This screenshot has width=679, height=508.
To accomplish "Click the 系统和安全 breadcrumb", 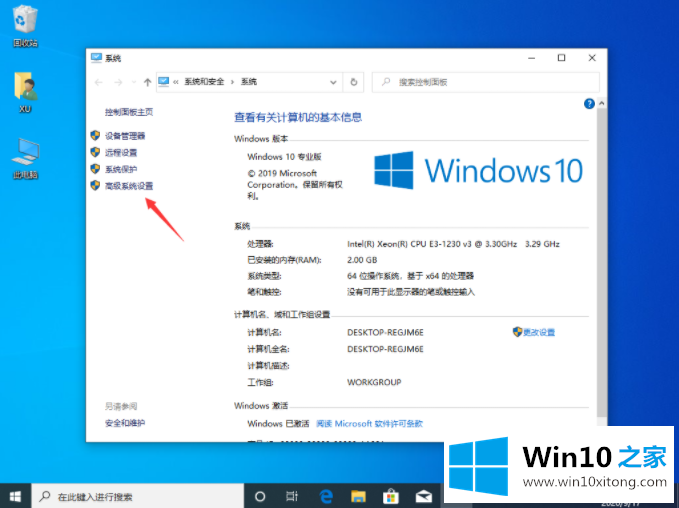I will [x=204, y=81].
